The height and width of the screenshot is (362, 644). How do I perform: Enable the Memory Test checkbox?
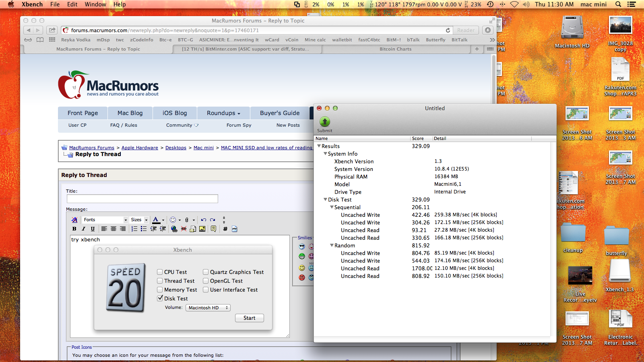(x=160, y=290)
